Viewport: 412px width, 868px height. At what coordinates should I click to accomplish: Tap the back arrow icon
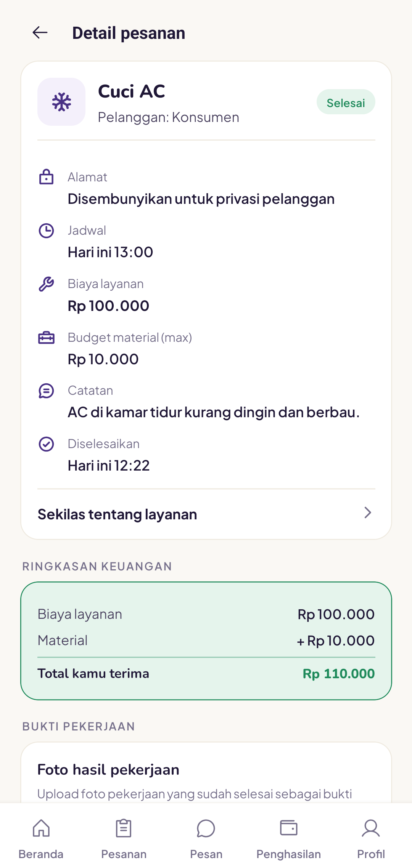40,33
